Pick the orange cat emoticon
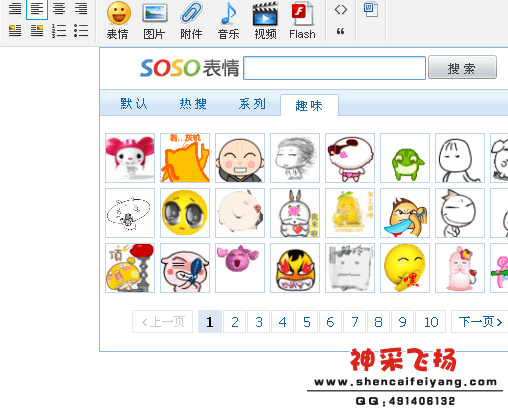 185,158
